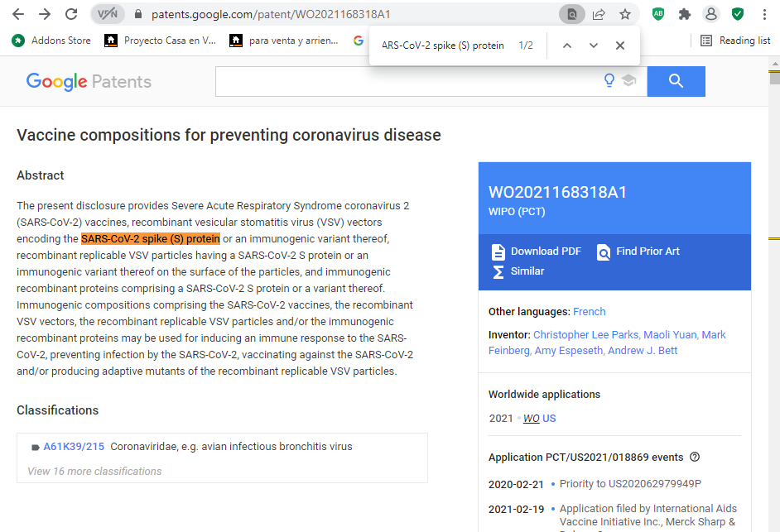
Task: Open the events help question-mark icon
Action: click(695, 457)
